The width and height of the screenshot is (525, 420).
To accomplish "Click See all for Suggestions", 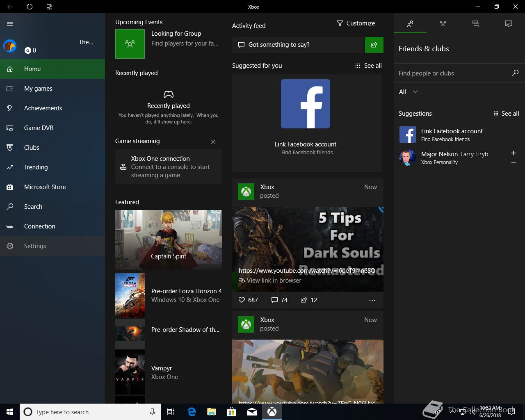I will 507,114.
